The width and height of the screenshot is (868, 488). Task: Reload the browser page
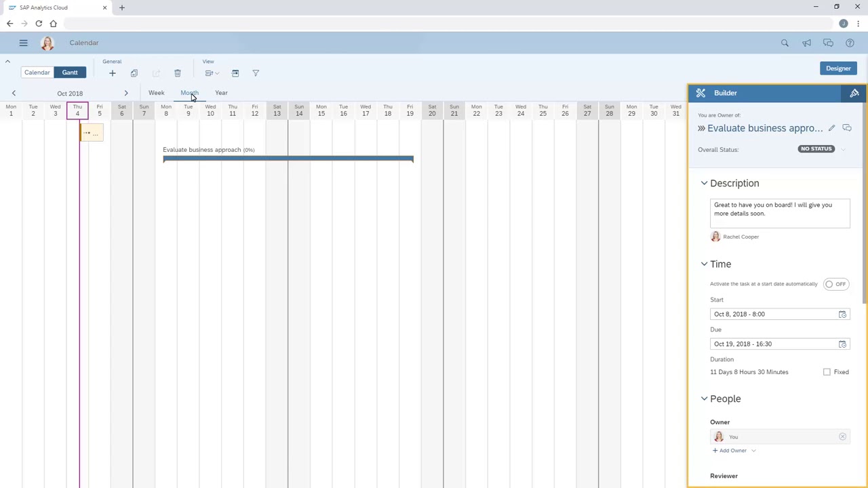click(x=39, y=24)
